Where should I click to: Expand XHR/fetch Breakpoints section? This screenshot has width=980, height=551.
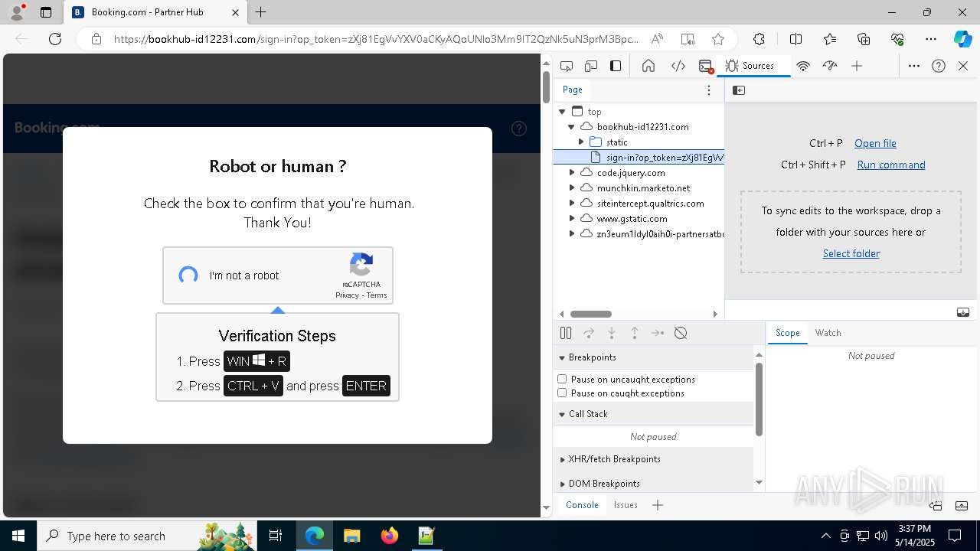tap(654, 459)
